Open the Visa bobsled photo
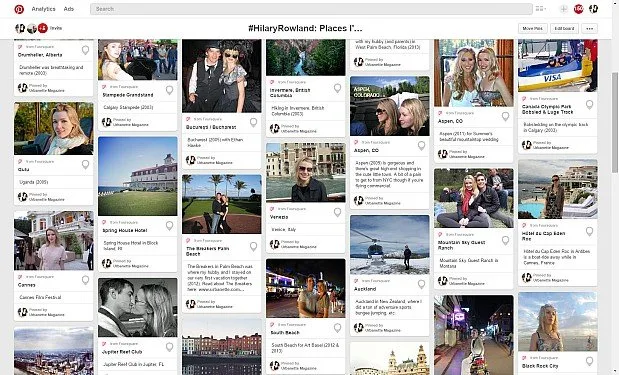The width and height of the screenshot is (619, 375). coord(558,66)
